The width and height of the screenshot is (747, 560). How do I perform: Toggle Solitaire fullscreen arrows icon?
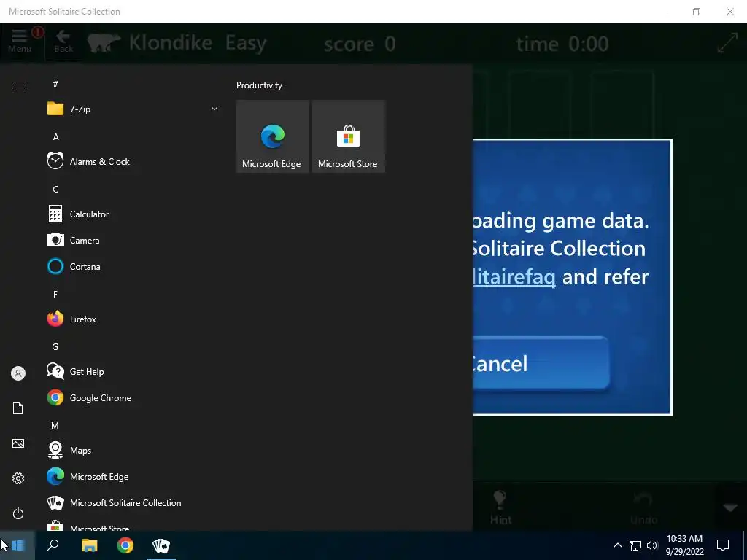point(727,43)
